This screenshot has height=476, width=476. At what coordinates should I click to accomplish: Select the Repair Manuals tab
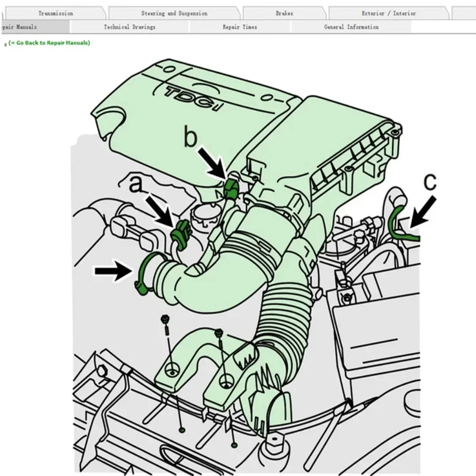pos(18,27)
